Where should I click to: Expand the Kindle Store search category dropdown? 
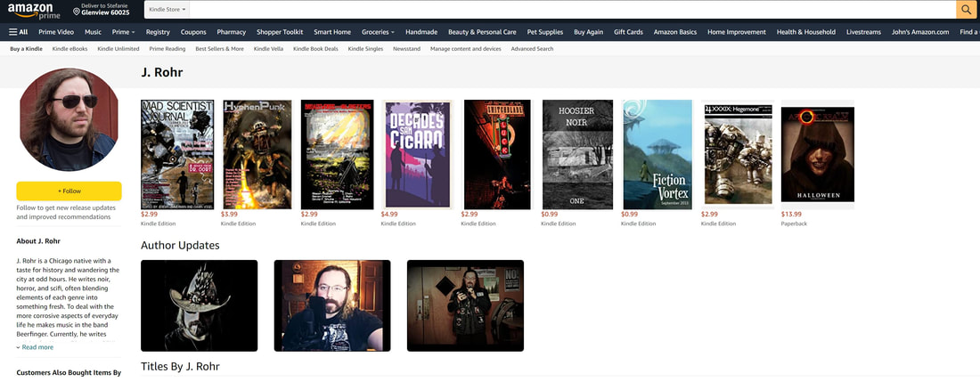167,10
